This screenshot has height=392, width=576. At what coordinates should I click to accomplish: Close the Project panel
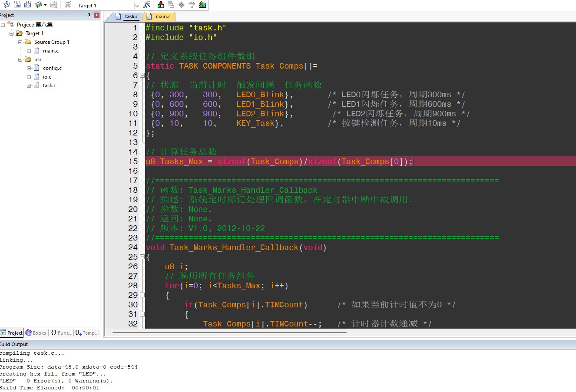(96, 15)
